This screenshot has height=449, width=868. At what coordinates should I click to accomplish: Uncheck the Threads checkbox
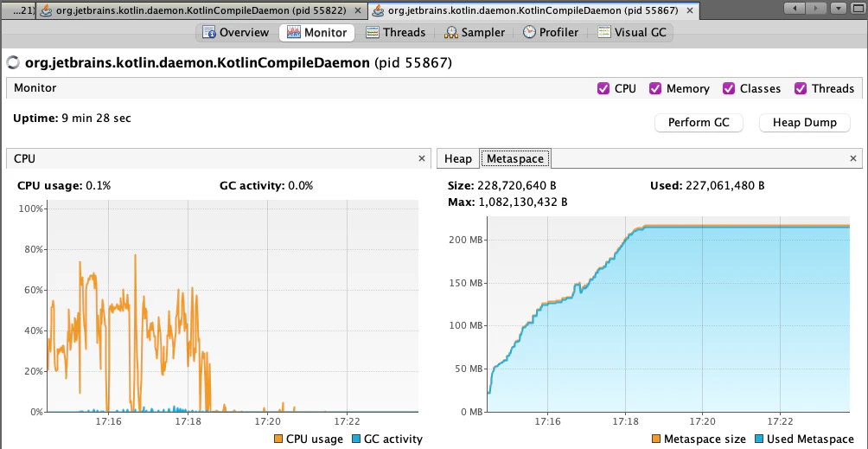(x=801, y=88)
